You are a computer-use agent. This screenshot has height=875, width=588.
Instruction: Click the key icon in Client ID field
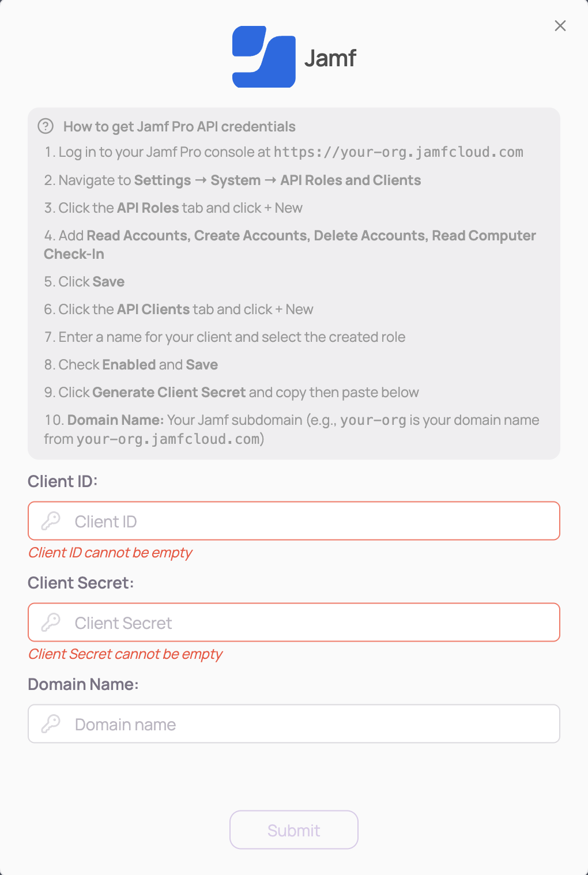[x=51, y=521]
